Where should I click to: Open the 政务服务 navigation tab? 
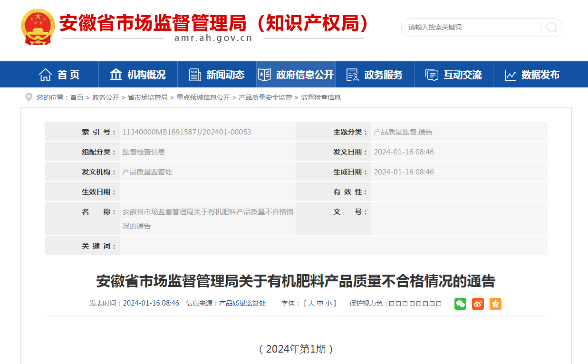[375, 75]
